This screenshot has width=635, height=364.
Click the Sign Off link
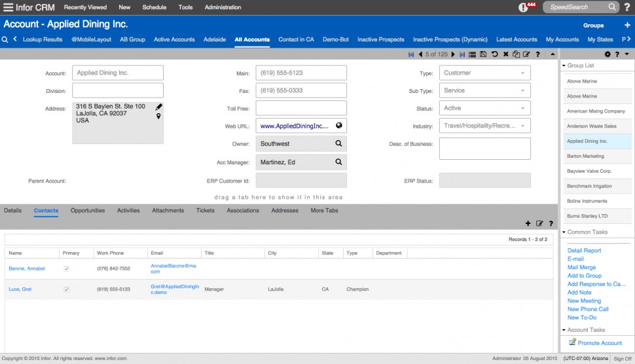pyautogui.click(x=623, y=359)
